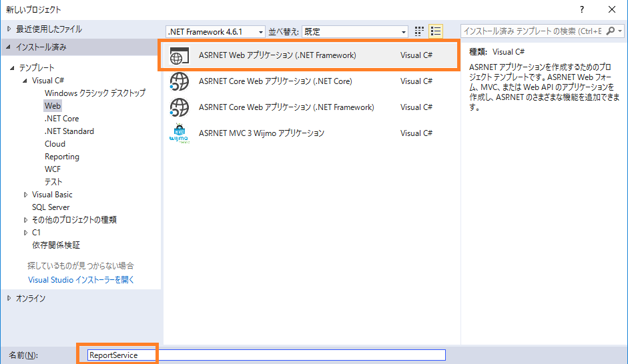Viewport: 628px width, 364px height.
Task: Click the search magnifier icon
Action: pyautogui.click(x=611, y=31)
